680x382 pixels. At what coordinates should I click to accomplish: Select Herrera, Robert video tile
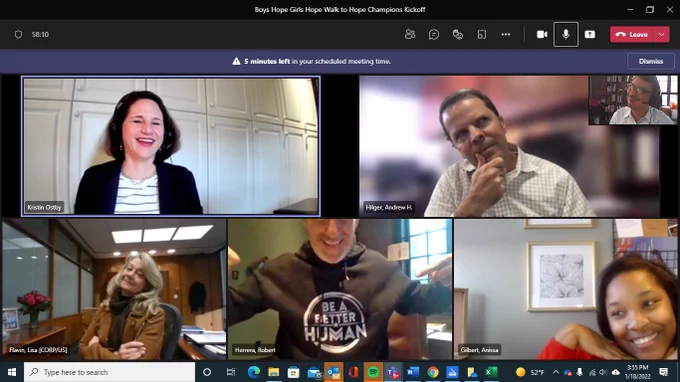point(340,289)
